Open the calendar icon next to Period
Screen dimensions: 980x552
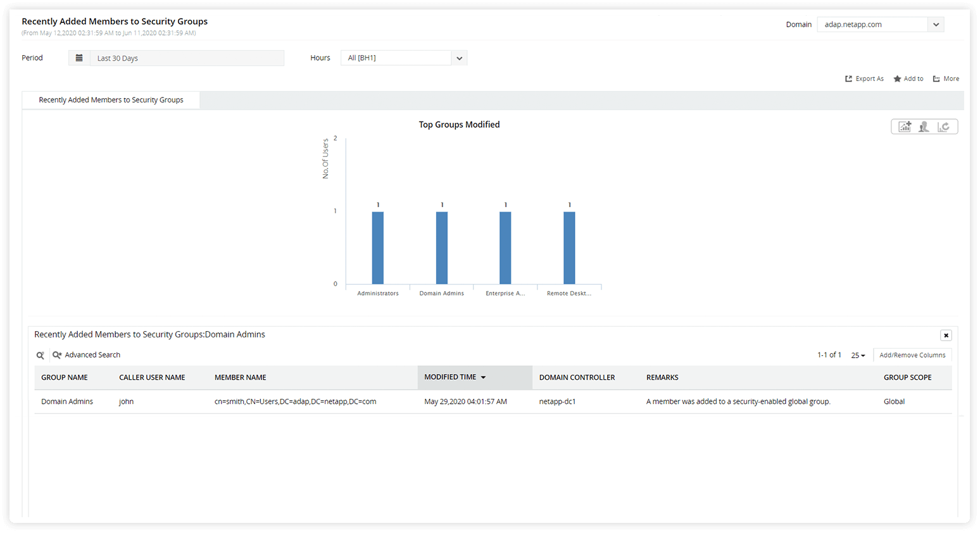[79, 57]
